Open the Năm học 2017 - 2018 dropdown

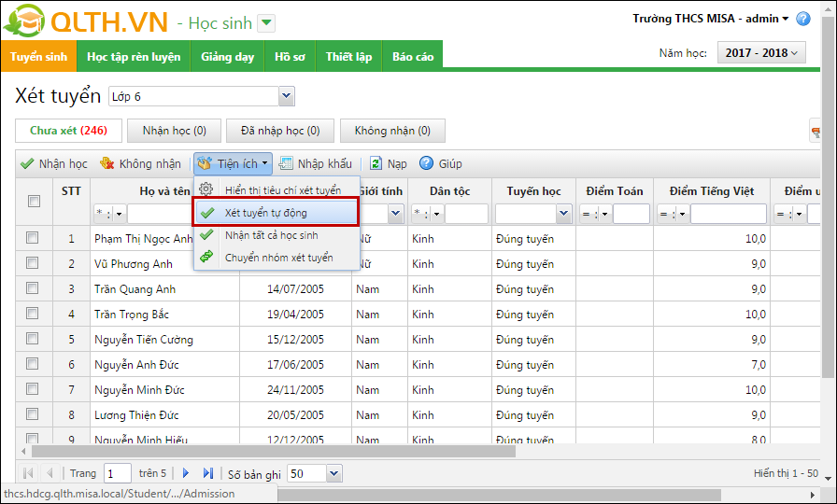coord(761,53)
